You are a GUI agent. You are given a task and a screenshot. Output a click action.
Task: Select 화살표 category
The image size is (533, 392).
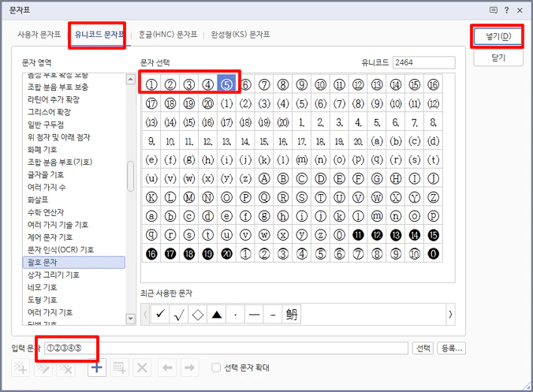point(38,200)
